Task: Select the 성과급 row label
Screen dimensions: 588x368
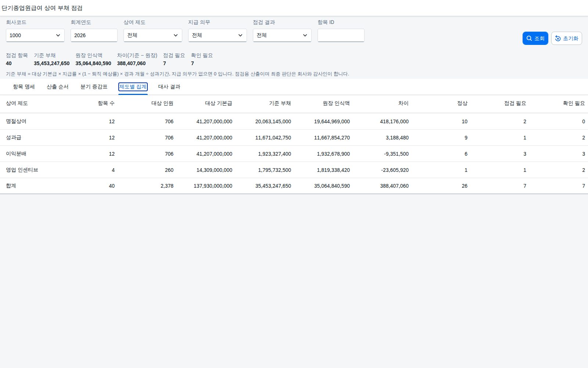Action: coord(14,138)
